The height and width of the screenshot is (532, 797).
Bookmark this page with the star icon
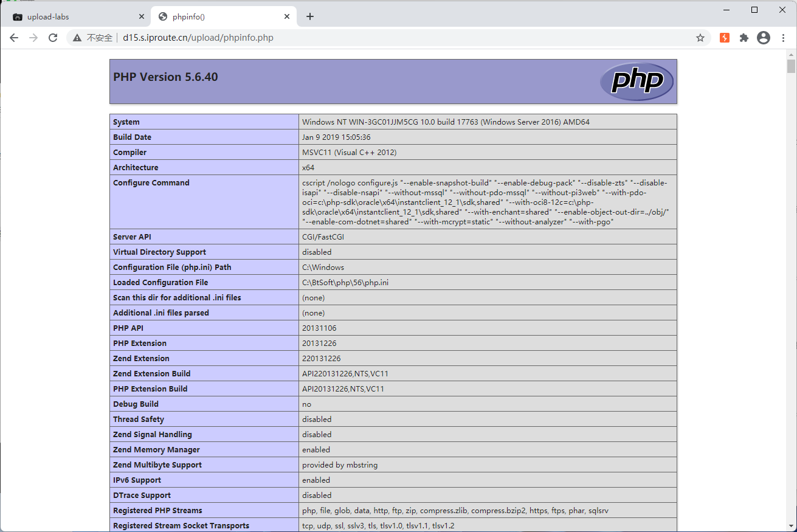(700, 38)
